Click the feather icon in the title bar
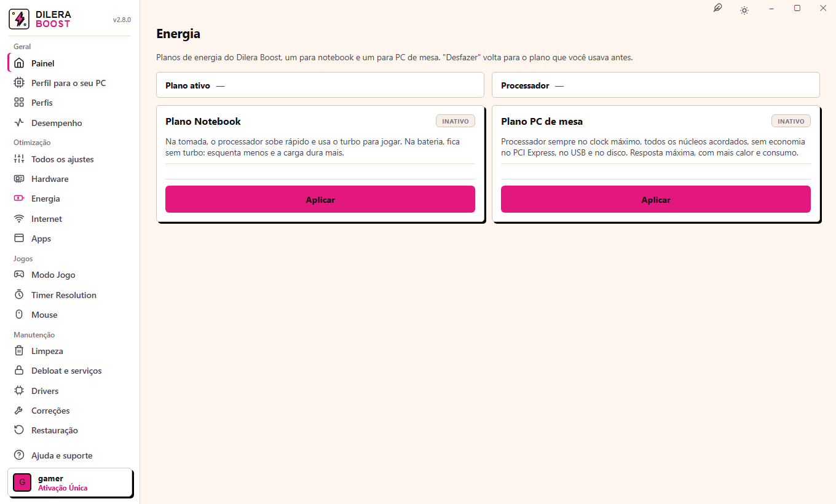 click(x=717, y=9)
